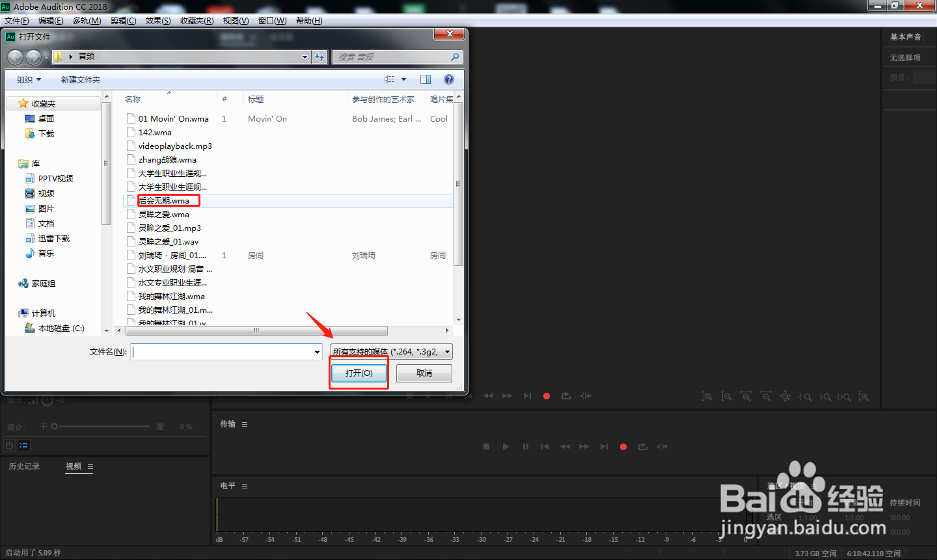Start recording from the Transport panel
Image resolution: width=937 pixels, height=560 pixels.
(x=623, y=447)
